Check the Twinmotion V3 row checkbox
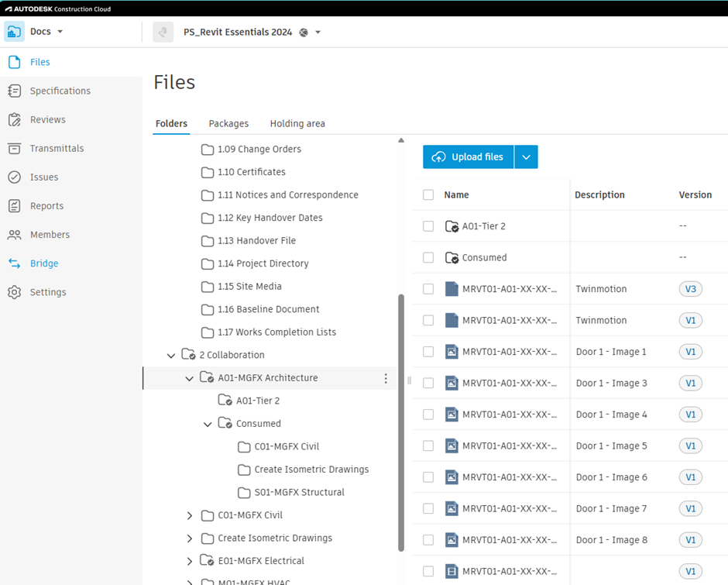Viewport: 728px width, 585px height. 428,289
